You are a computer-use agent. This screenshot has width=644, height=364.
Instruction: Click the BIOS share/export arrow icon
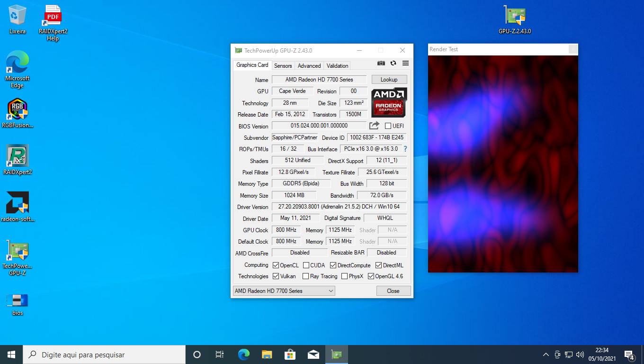coord(374,126)
